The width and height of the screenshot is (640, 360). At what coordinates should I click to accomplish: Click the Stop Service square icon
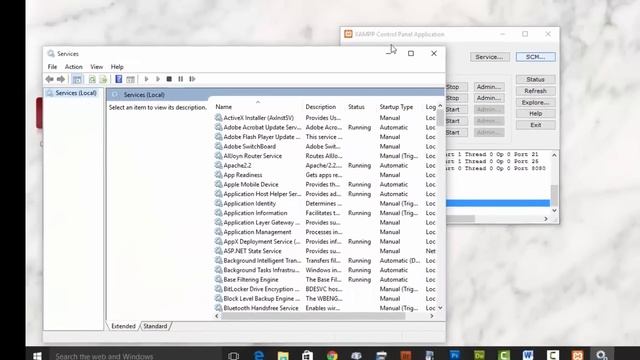tap(169, 79)
